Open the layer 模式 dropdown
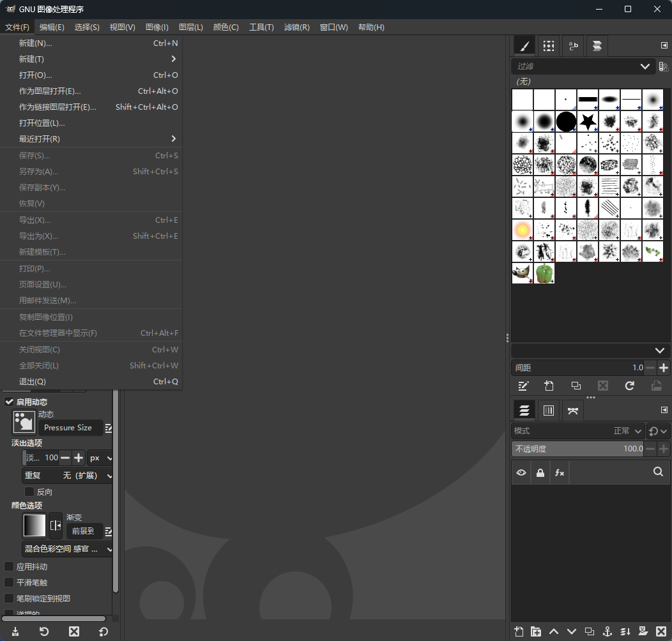 click(577, 431)
